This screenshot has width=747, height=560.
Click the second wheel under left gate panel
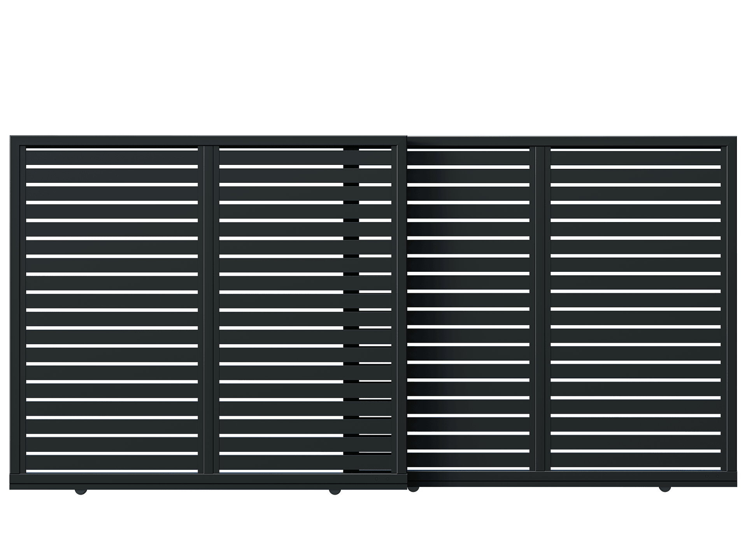click(335, 492)
